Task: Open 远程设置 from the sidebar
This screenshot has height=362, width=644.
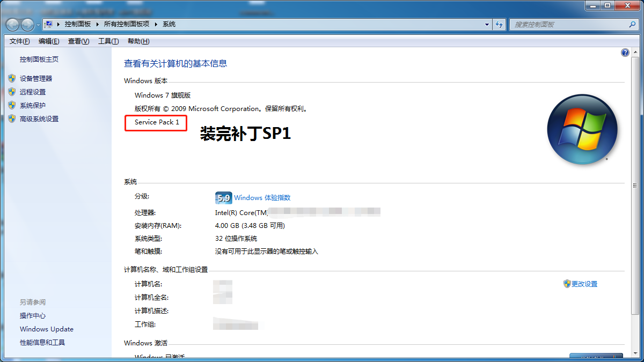Action: (33, 92)
